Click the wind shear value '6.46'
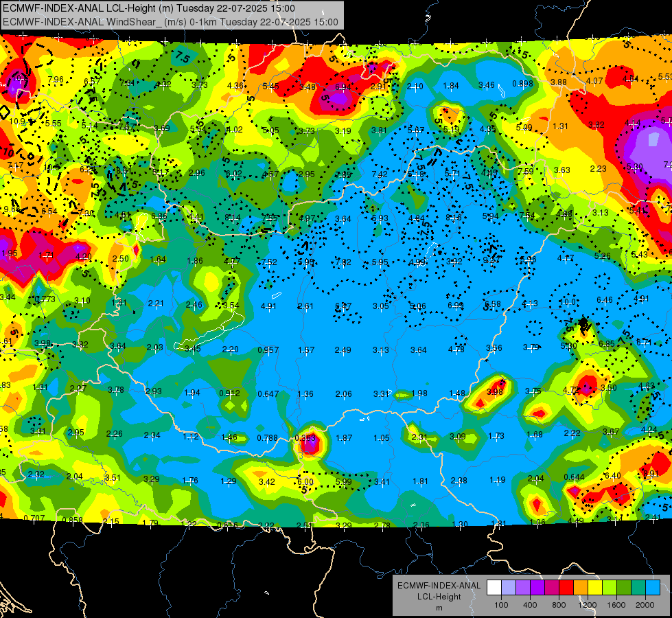Viewport: 672px width, 618px height. click(x=605, y=300)
